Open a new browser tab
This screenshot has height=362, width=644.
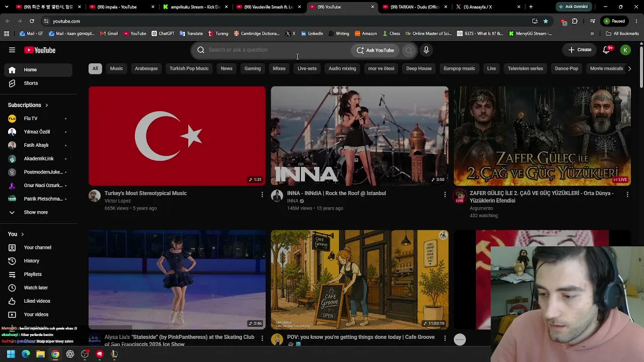[x=531, y=7]
